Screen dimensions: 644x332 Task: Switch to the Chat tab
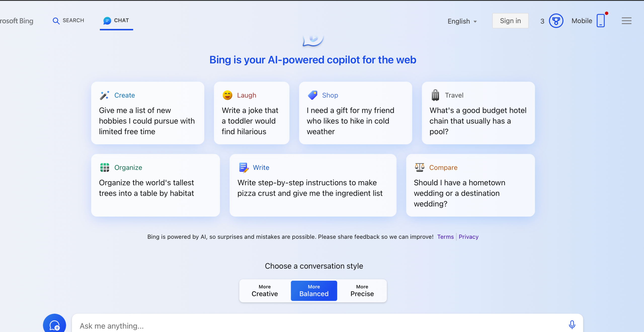pos(116,21)
